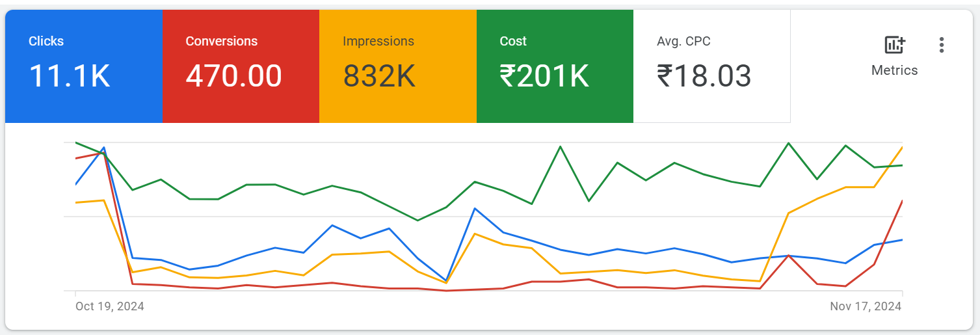The width and height of the screenshot is (980, 335).
Task: Click the Nov 17, 2024 axis date label
Action: coord(866,306)
